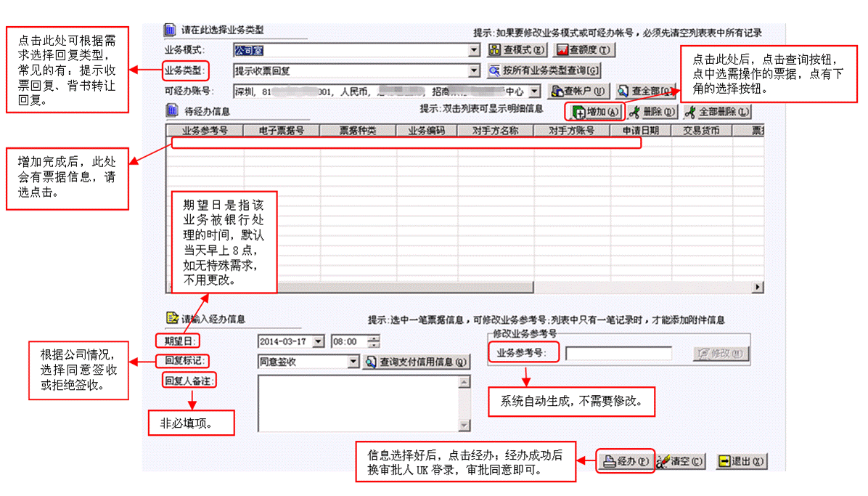Click the 电子票据号 column header
Viewport: 868px width, 496px height.
click(x=281, y=131)
